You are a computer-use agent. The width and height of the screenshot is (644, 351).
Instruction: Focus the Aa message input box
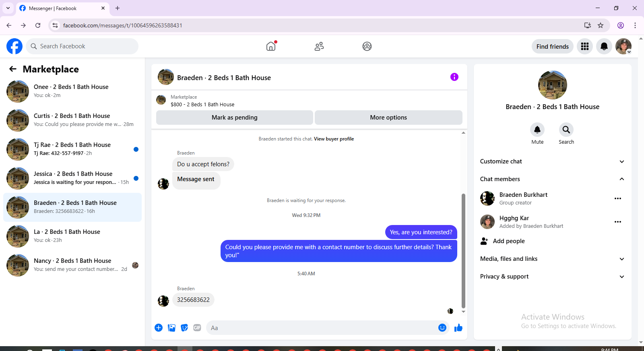coord(322,328)
